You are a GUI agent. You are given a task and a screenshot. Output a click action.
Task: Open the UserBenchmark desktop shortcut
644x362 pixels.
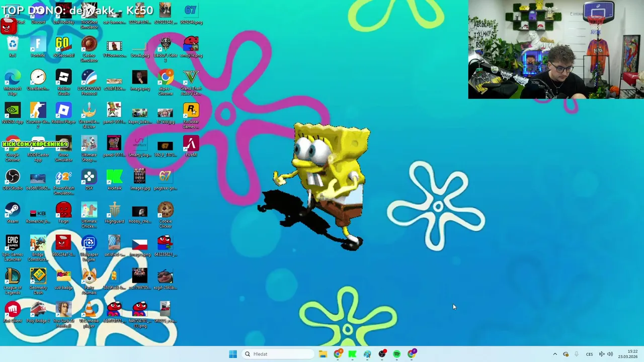click(x=38, y=80)
